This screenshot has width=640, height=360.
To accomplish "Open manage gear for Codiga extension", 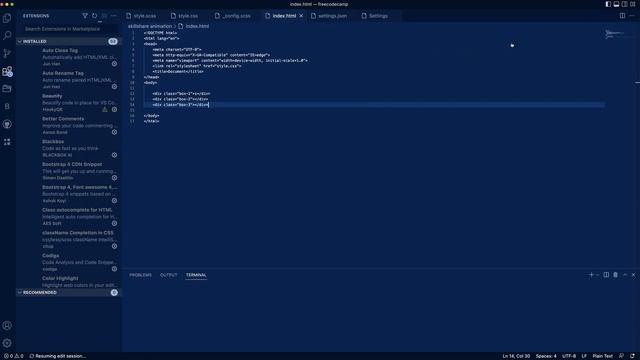I will pos(115,269).
